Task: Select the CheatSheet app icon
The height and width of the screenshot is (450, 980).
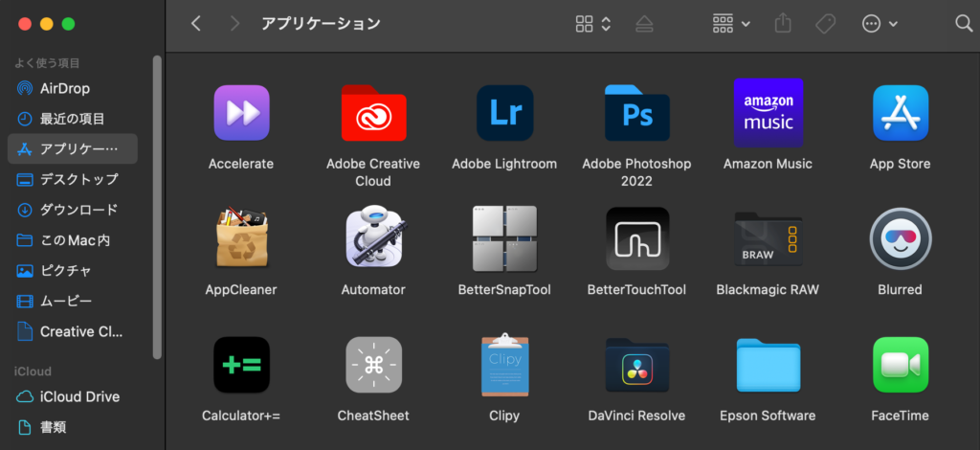Action: point(374,365)
